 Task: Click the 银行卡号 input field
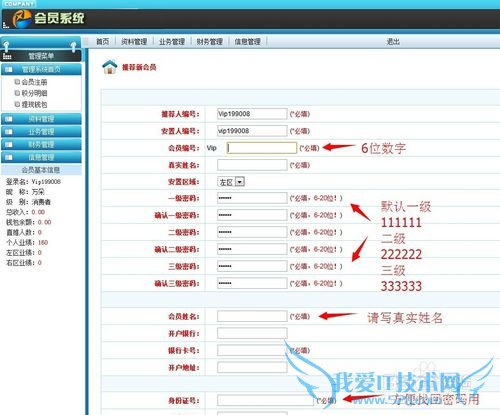tap(252, 350)
